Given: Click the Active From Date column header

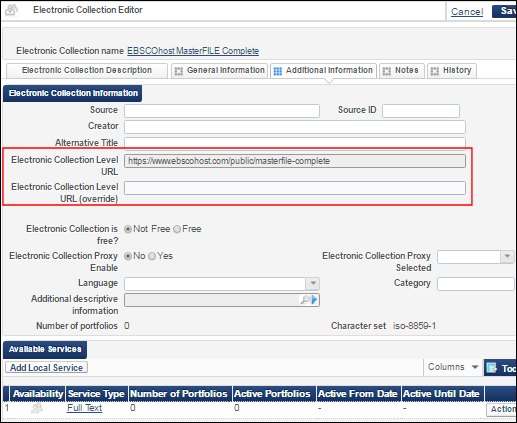Looking at the screenshot, I should (358, 394).
